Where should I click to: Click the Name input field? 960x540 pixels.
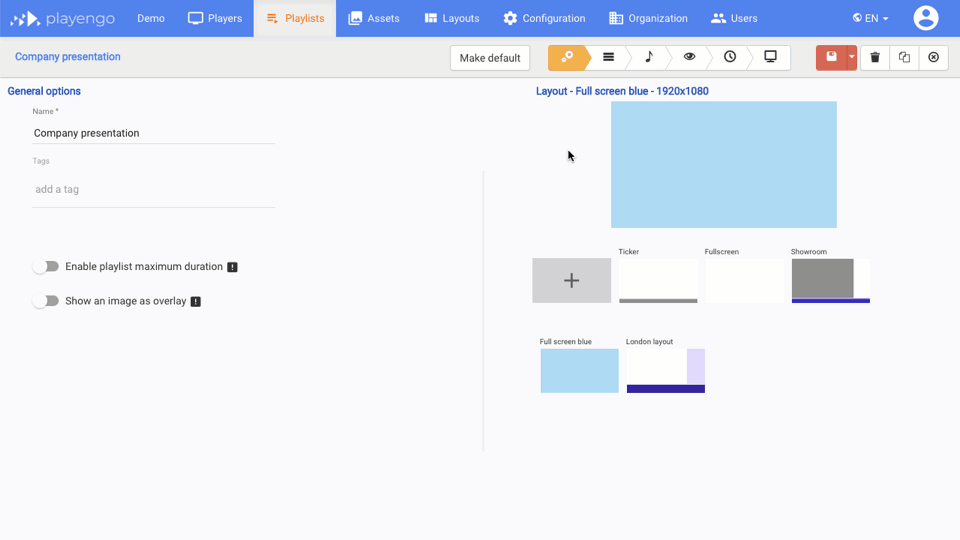pyautogui.click(x=154, y=133)
